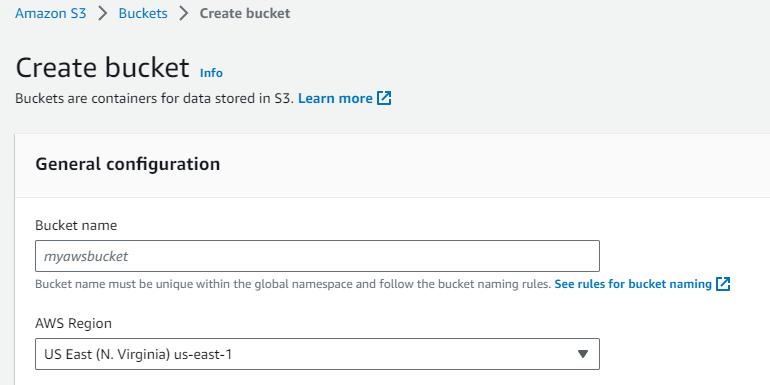Image resolution: width=770 pixels, height=385 pixels.
Task: Click the AWS Region dropdown arrow
Action: [x=582, y=354]
